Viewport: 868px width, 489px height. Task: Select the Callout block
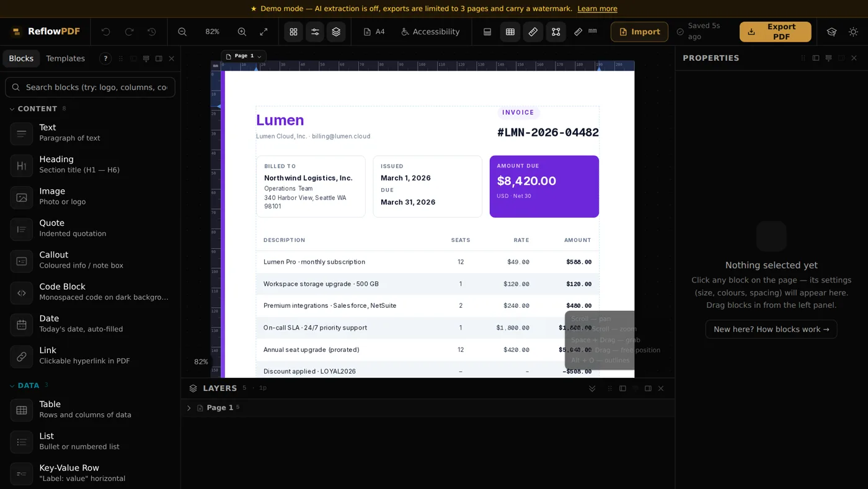[90, 259]
